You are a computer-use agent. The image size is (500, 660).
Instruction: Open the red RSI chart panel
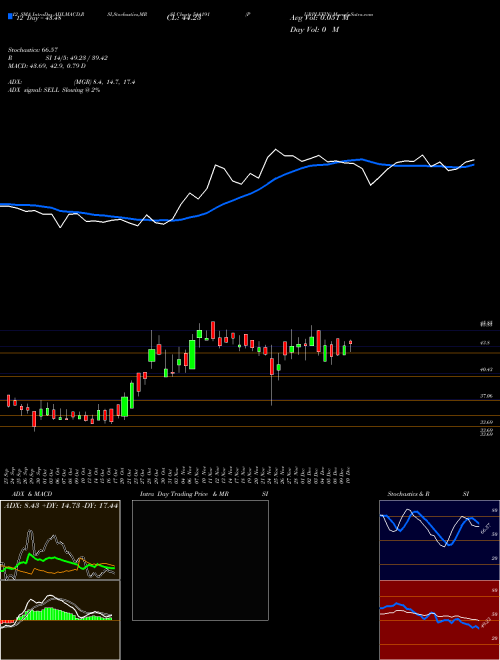[439, 620]
